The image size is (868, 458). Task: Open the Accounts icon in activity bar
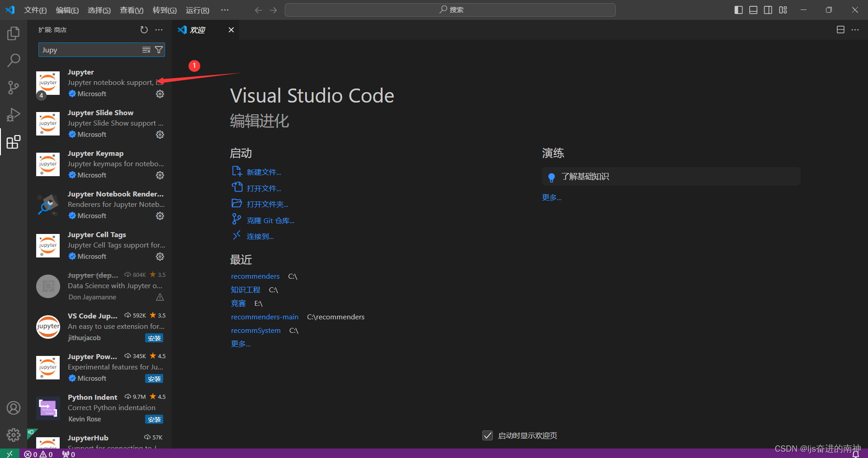pos(14,408)
